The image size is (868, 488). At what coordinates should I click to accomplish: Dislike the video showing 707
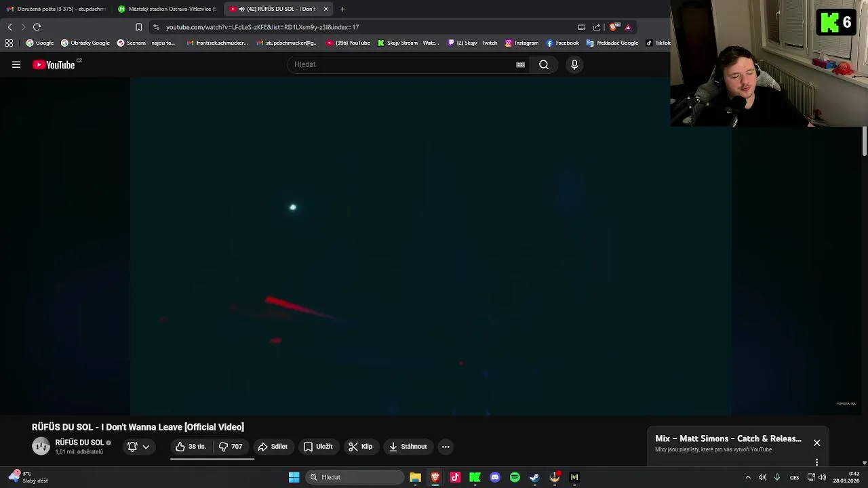point(231,447)
